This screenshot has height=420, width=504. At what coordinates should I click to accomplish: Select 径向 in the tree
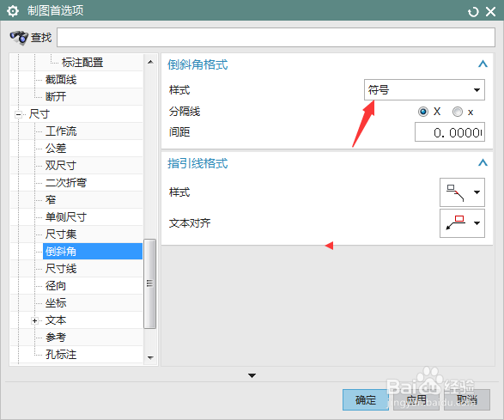point(56,285)
